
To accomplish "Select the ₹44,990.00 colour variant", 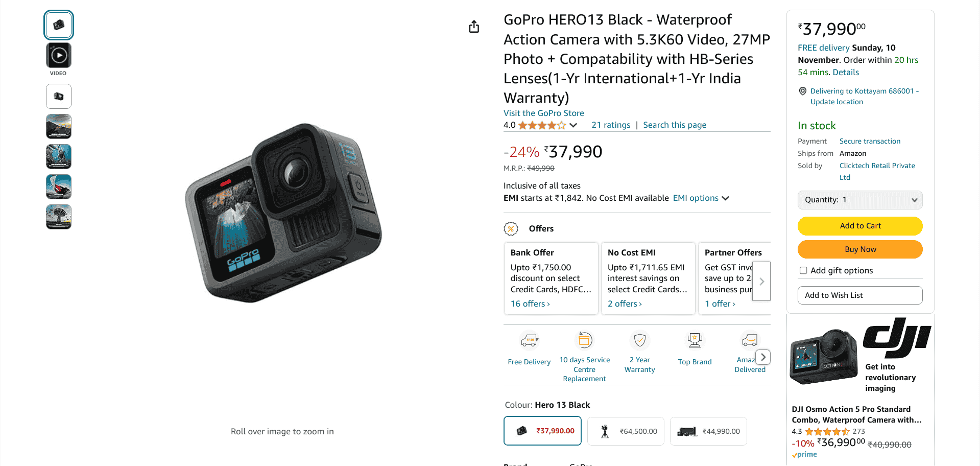I will tap(708, 431).
